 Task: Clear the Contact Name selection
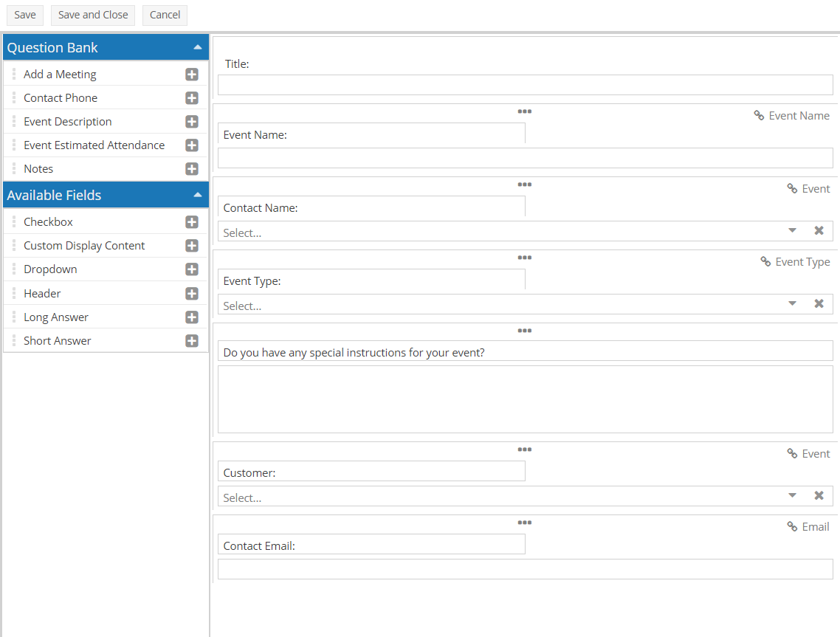819,230
